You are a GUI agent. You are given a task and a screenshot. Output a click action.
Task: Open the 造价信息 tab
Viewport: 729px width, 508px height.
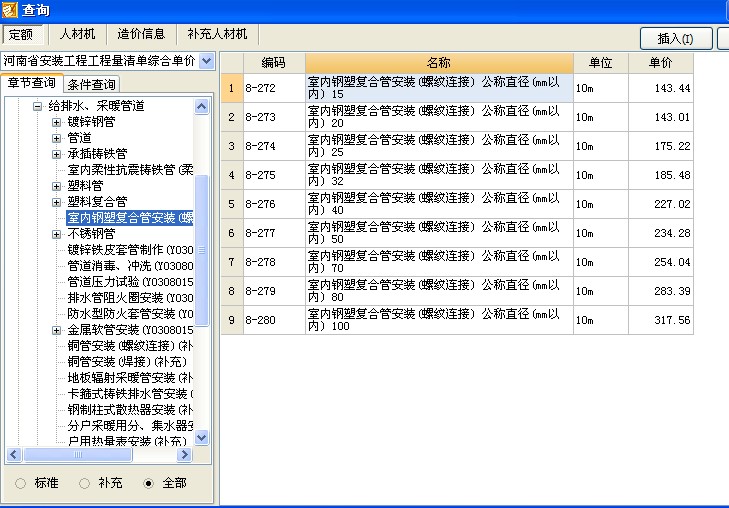[141, 34]
